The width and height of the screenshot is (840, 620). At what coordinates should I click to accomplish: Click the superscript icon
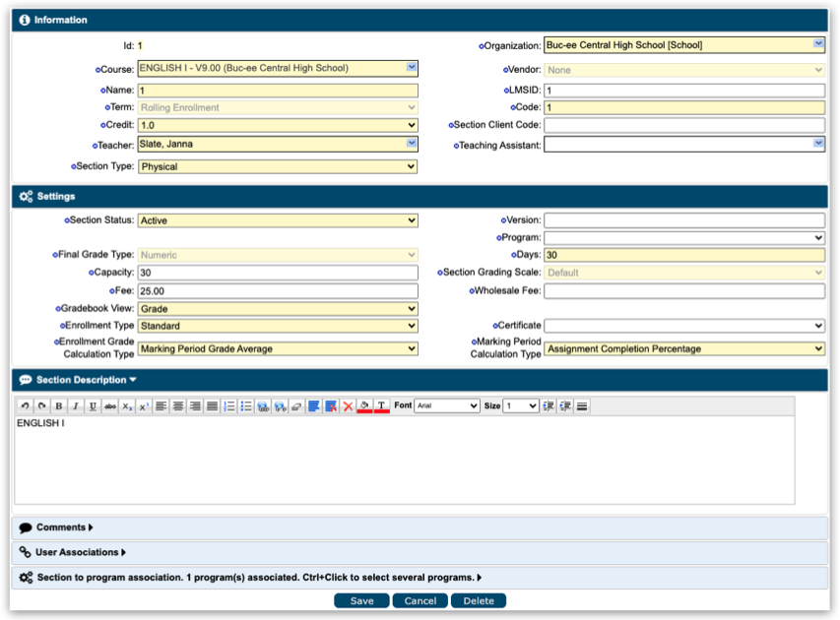coord(143,405)
